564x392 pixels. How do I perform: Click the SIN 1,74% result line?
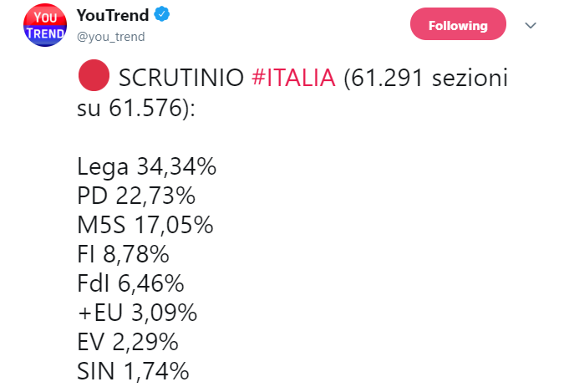(133, 371)
